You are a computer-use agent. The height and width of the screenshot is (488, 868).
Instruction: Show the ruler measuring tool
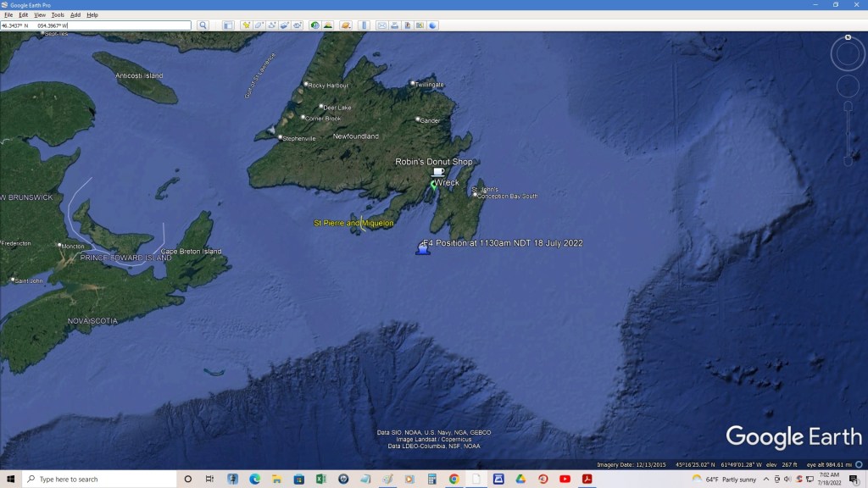364,25
